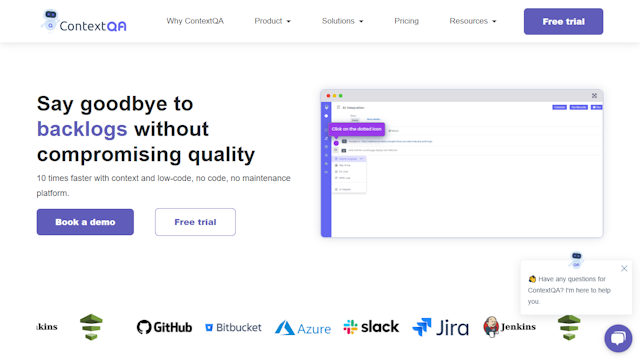Viewport: 640px width, 360px height.
Task: Open the Pricing menu item
Action: pyautogui.click(x=407, y=21)
